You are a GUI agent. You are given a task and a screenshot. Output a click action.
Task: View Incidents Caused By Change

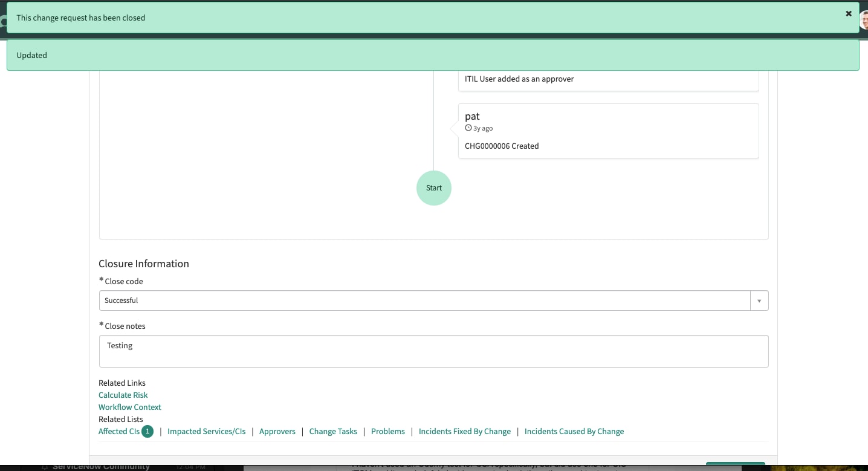tap(574, 431)
